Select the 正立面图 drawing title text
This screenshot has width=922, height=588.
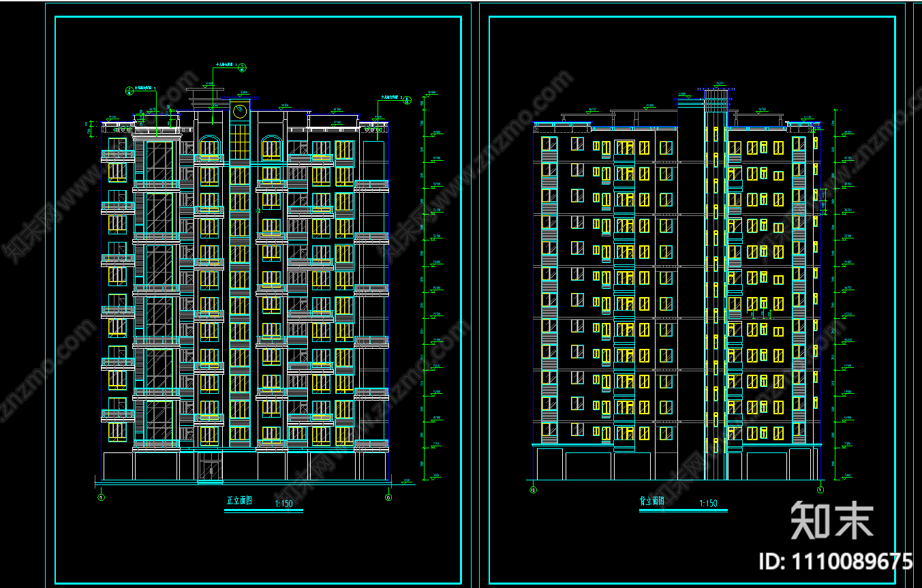(x=239, y=500)
